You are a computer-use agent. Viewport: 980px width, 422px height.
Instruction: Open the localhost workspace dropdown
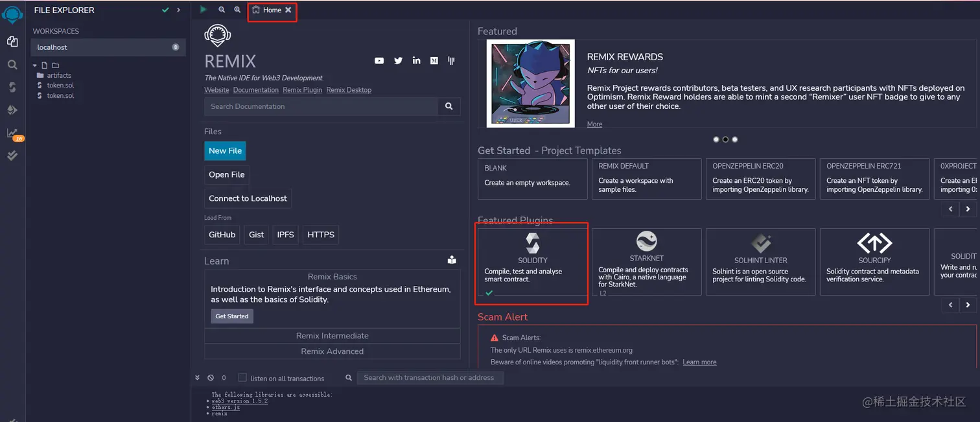[108, 47]
